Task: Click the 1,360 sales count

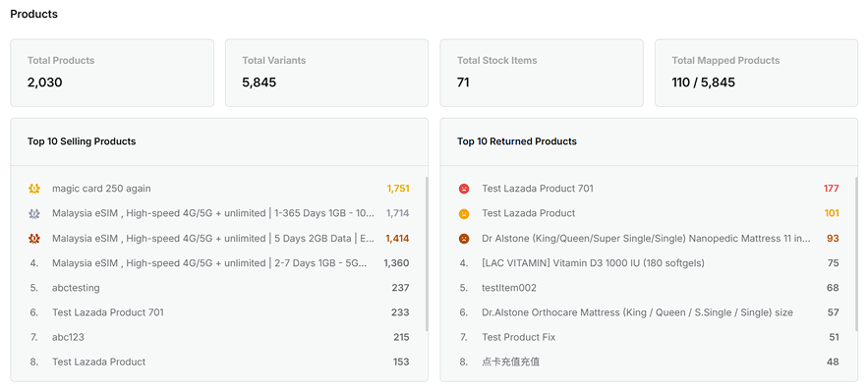Action: click(x=396, y=263)
